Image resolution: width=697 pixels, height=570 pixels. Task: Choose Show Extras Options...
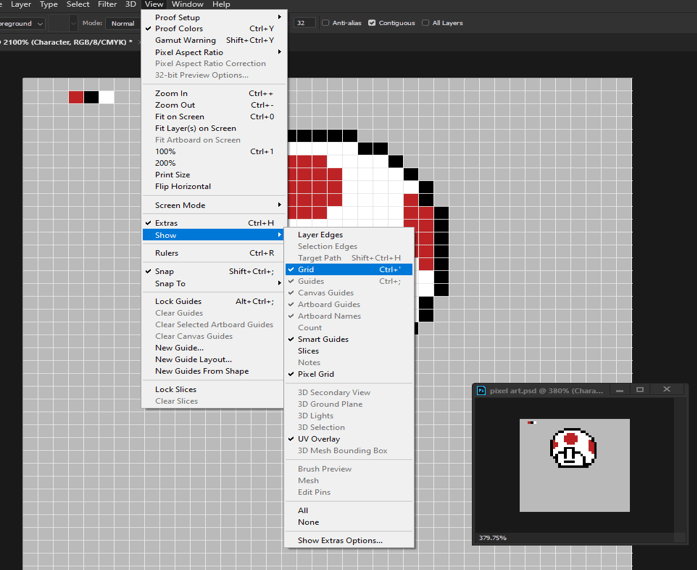tap(340, 540)
